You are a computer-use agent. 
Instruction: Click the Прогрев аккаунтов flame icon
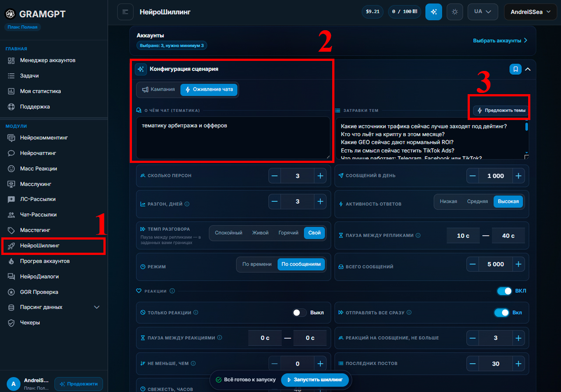click(11, 261)
